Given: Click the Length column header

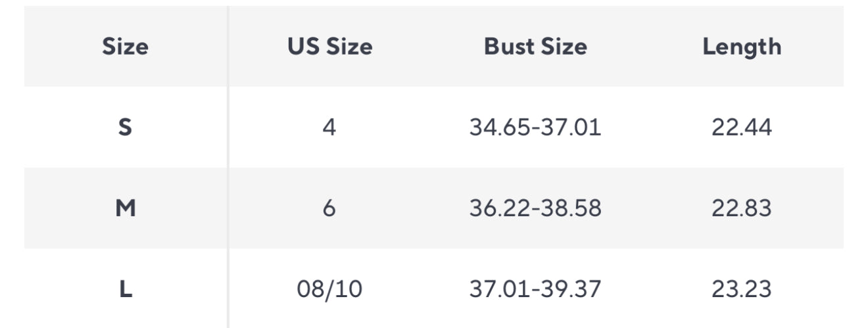Looking at the screenshot, I should pyautogui.click(x=742, y=47).
